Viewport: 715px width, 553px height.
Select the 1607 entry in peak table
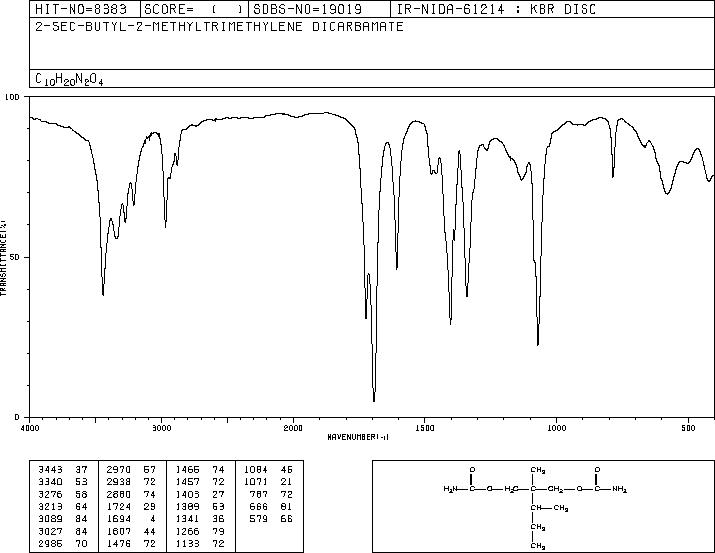point(119,531)
